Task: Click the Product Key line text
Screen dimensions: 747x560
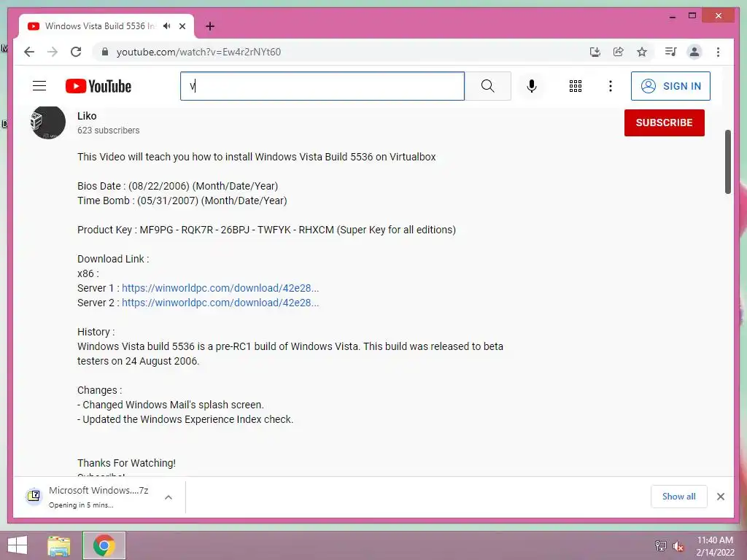Action: click(266, 230)
